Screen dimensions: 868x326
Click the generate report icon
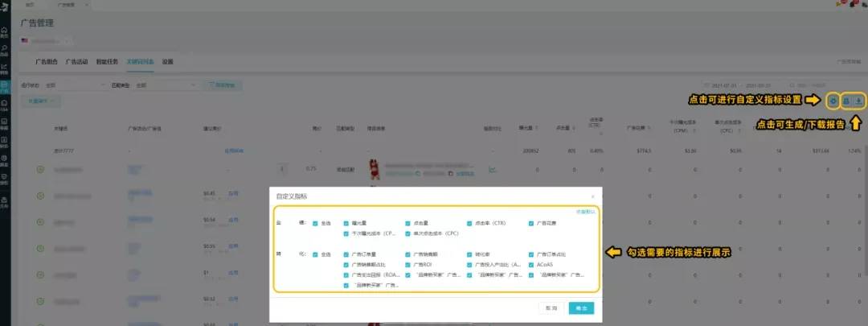[x=845, y=101]
